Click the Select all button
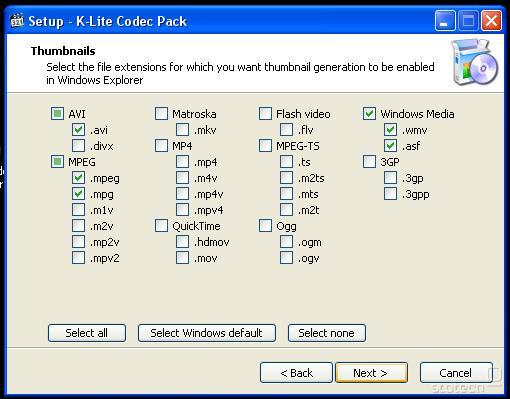 [87, 333]
